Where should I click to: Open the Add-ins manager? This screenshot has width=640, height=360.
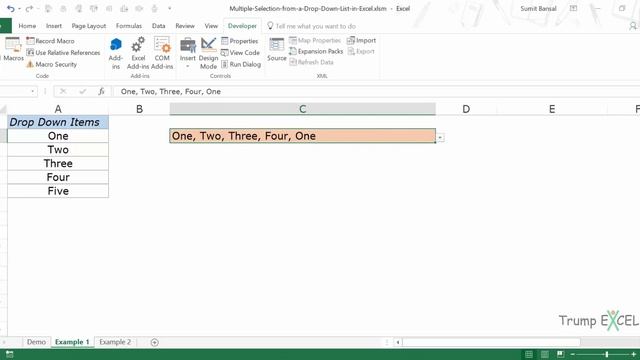[x=116, y=53]
